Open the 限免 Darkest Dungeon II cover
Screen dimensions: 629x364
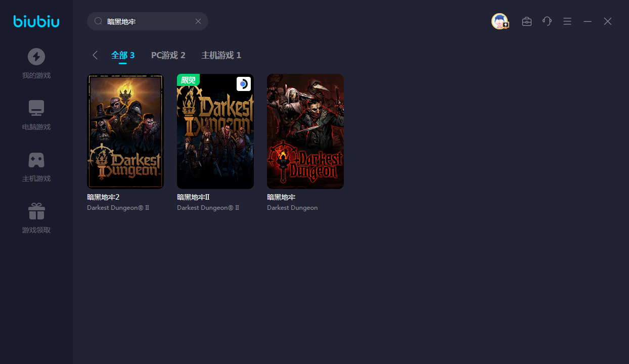(215, 131)
